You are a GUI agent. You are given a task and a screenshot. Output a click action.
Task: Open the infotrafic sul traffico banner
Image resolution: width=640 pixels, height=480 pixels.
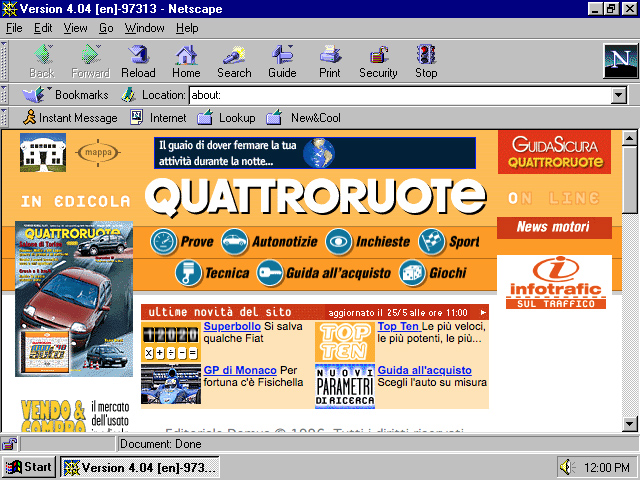(x=555, y=282)
